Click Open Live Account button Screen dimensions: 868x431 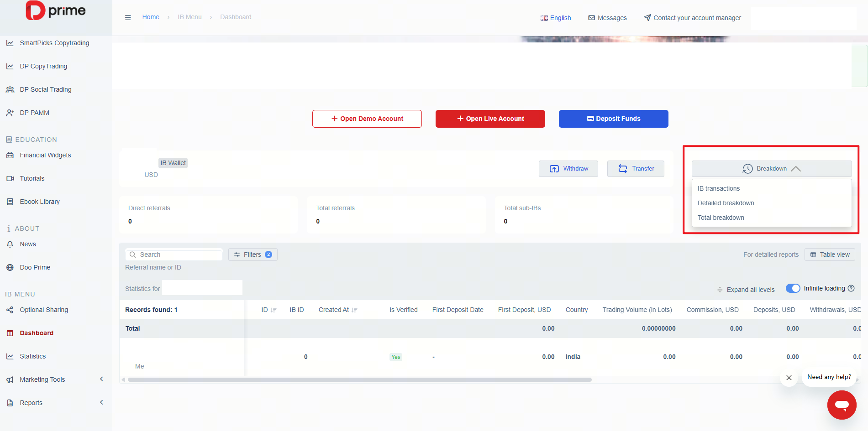pyautogui.click(x=490, y=119)
